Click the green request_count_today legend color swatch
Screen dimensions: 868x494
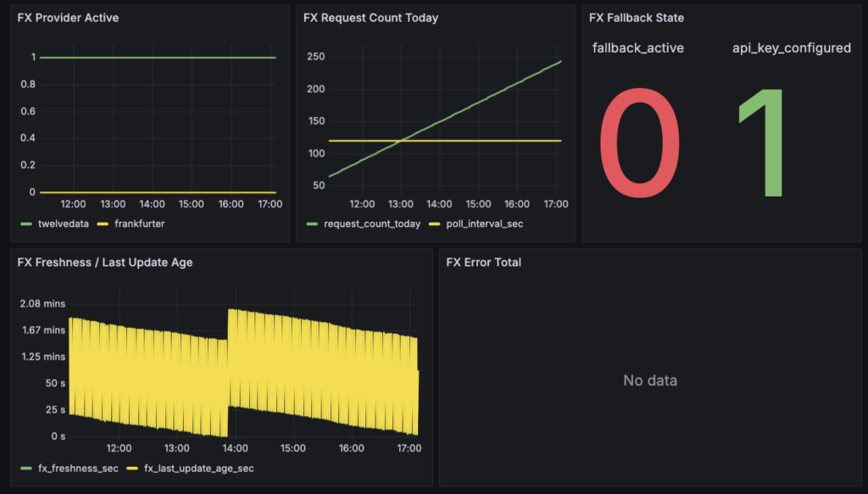(x=312, y=225)
